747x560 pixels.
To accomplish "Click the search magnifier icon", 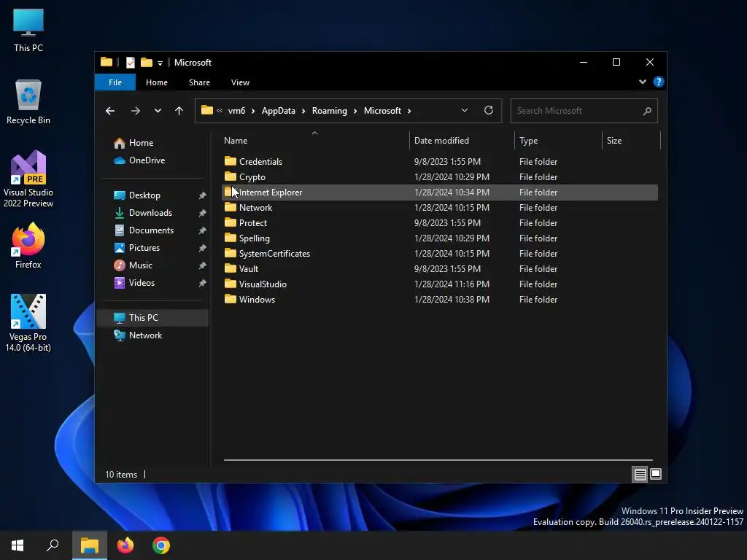I will click(x=647, y=111).
